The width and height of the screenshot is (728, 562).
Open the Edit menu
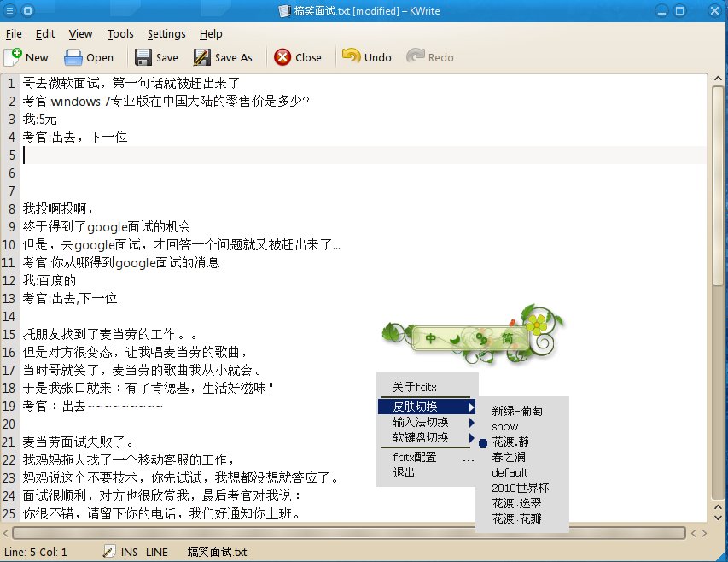pos(45,34)
